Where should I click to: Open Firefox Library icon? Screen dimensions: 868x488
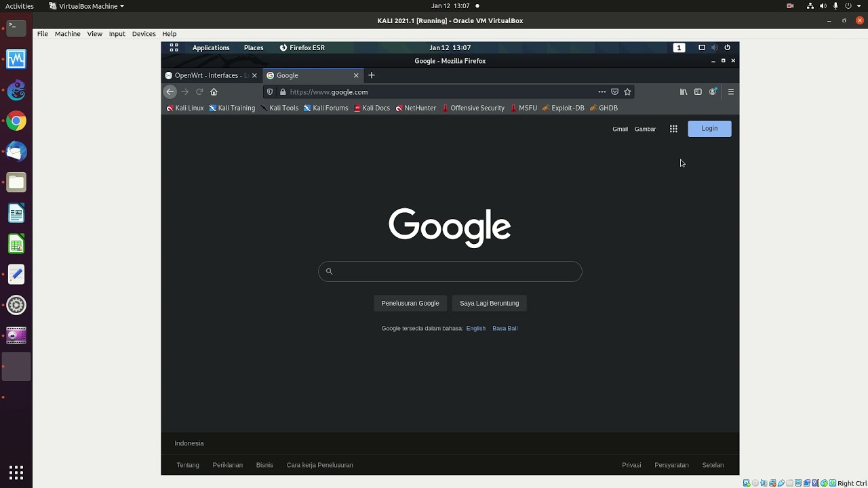coord(684,91)
